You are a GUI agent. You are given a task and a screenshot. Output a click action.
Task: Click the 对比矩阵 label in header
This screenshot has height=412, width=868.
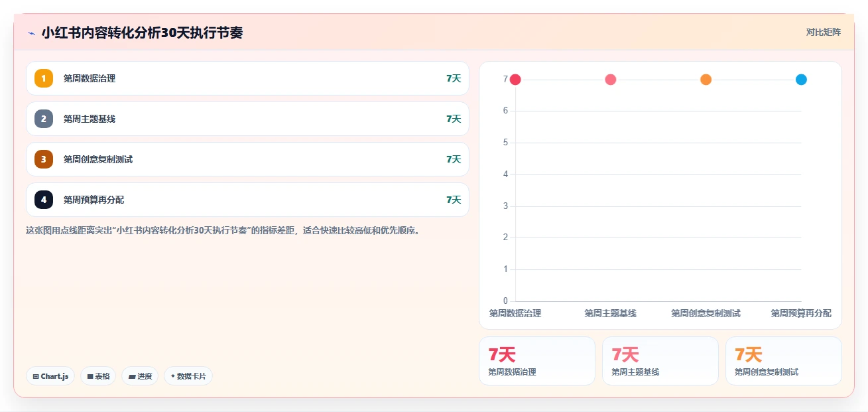pos(823,32)
